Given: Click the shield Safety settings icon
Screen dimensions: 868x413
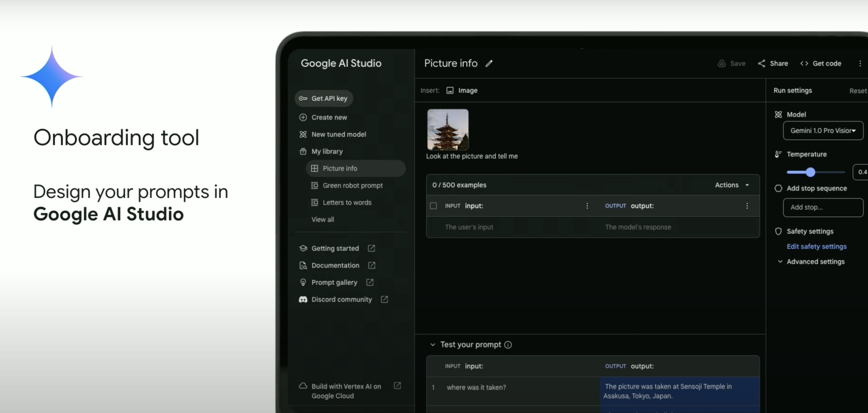Looking at the screenshot, I should click(778, 231).
